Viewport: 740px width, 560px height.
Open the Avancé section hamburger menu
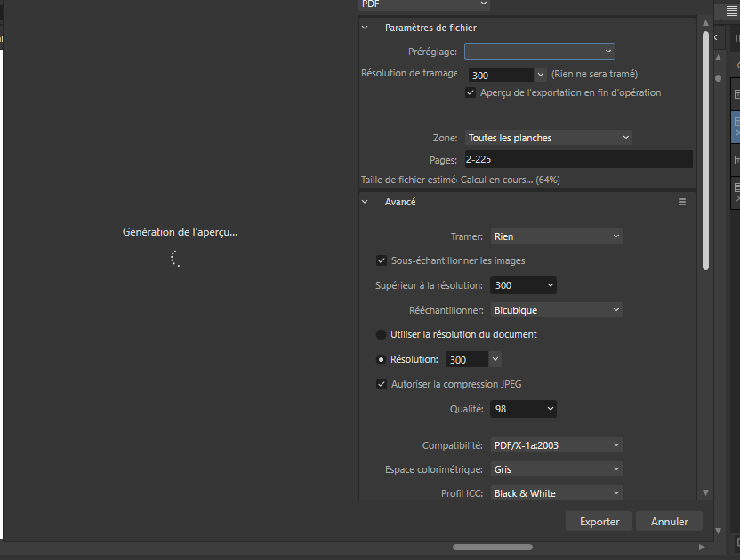tap(682, 202)
